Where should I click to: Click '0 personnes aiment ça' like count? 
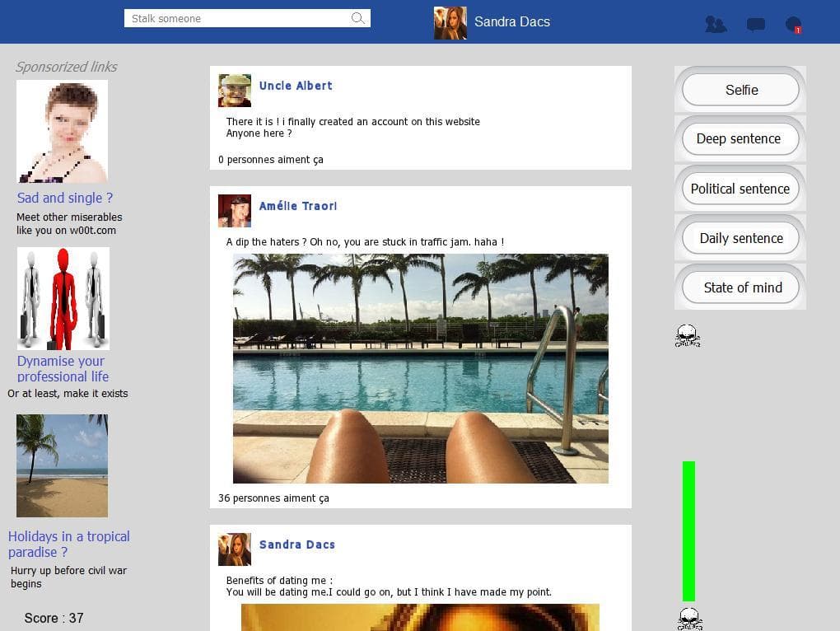click(x=271, y=160)
